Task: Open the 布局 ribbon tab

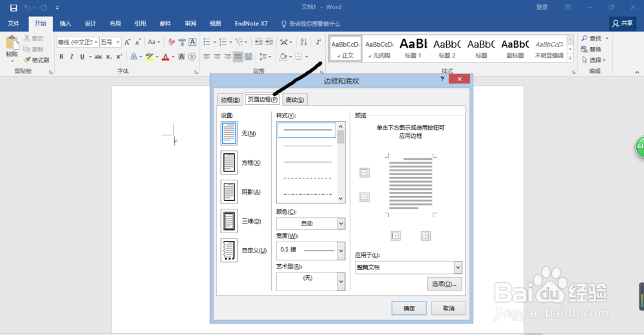Action: [115, 23]
